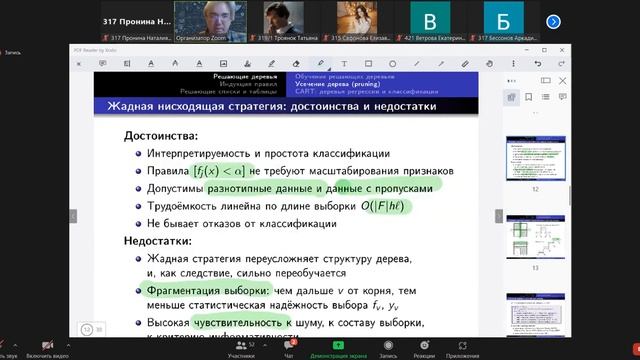Toggle 'Включить видео' camera in Zoom
The image size is (640, 360).
tap(47, 349)
